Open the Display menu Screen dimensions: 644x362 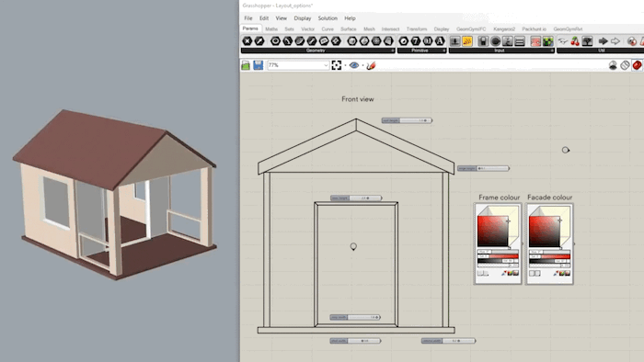[x=303, y=18]
